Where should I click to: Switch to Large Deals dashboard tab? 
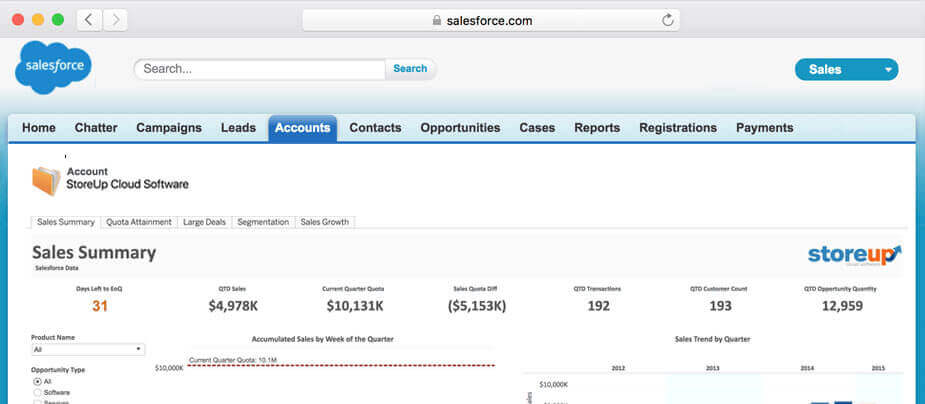pos(204,222)
